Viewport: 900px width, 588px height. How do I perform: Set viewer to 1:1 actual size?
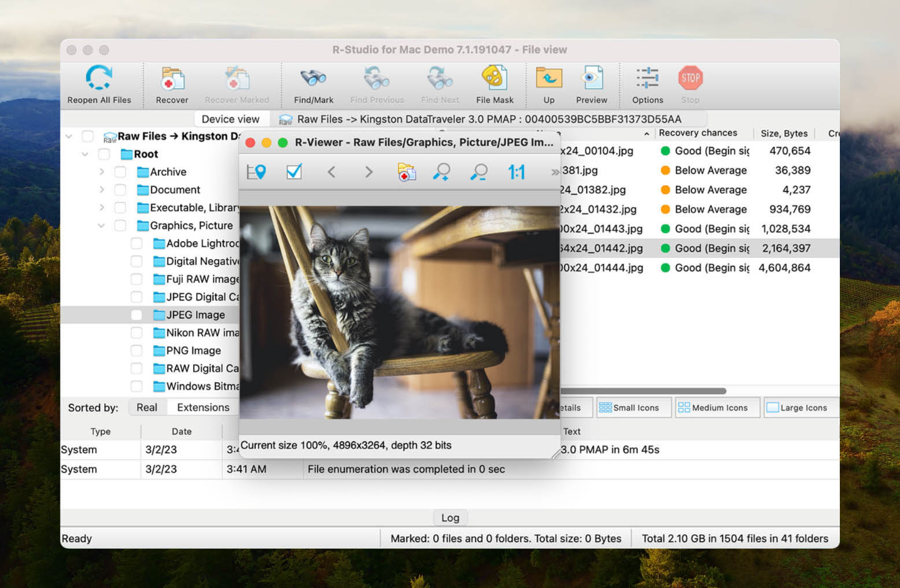click(516, 172)
